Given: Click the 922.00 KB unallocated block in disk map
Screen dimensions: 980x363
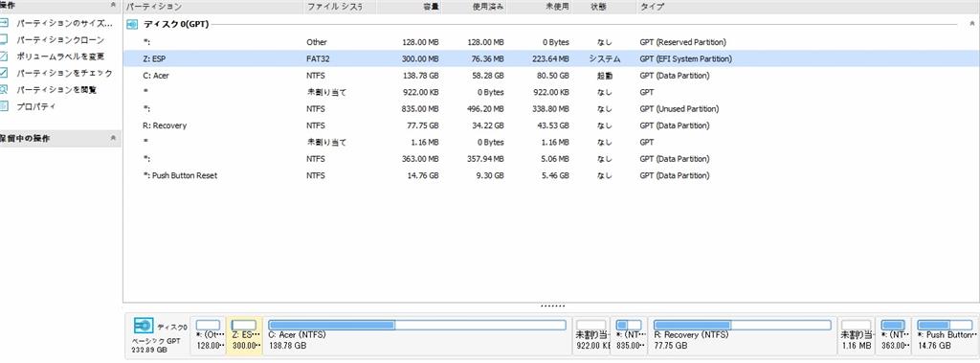Looking at the screenshot, I should click(x=591, y=335).
